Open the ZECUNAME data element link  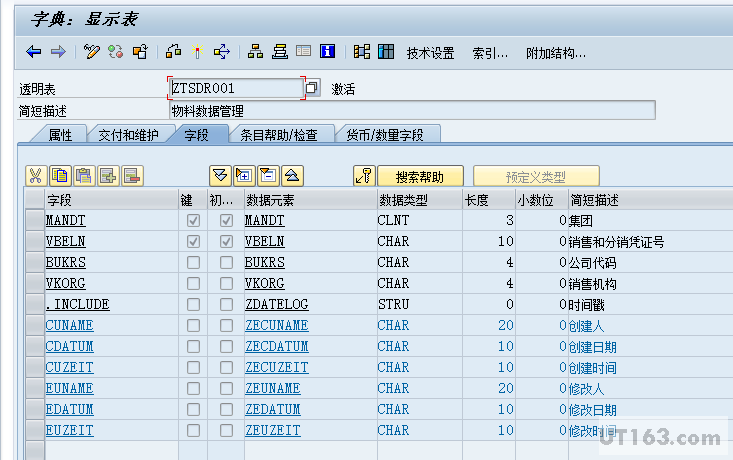[277, 326]
